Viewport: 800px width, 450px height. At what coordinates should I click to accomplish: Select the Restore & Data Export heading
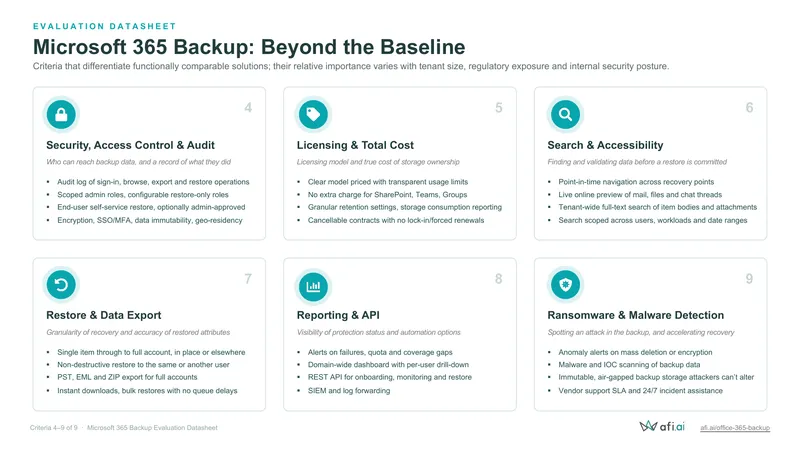click(x=104, y=315)
